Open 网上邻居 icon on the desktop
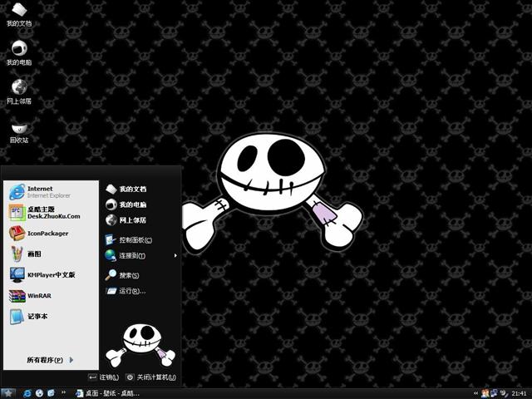The image size is (532, 399). pos(18,91)
